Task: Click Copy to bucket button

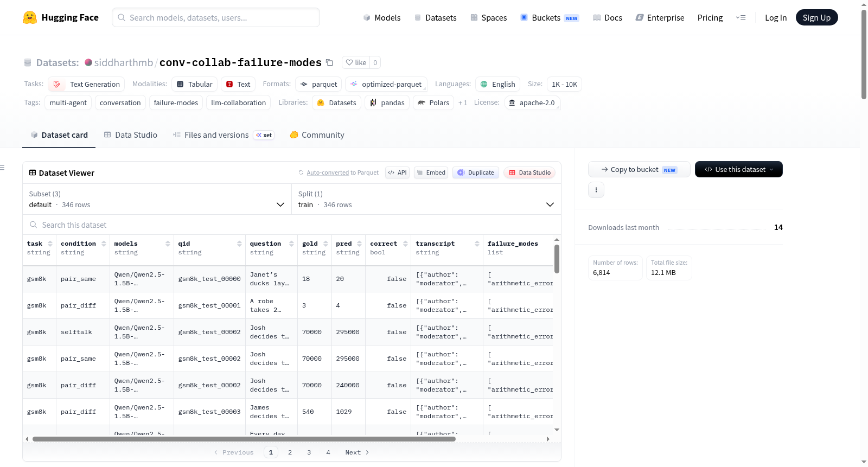Action: point(639,169)
